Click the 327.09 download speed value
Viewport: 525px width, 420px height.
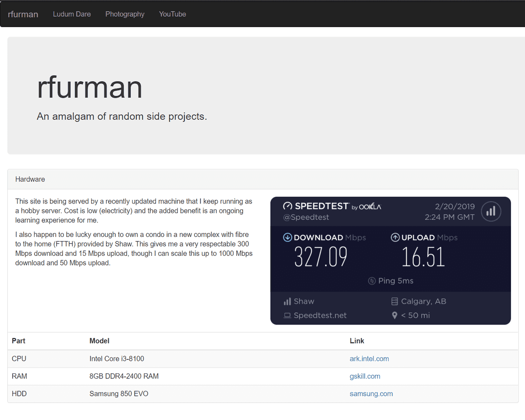click(x=321, y=257)
